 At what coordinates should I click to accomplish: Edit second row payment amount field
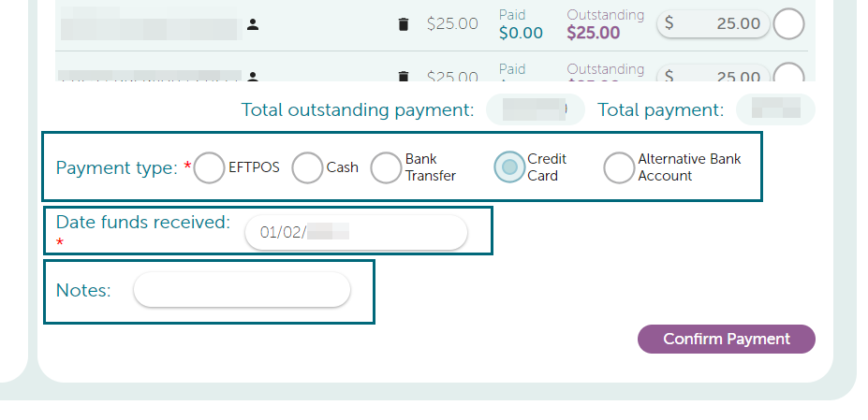point(713,74)
